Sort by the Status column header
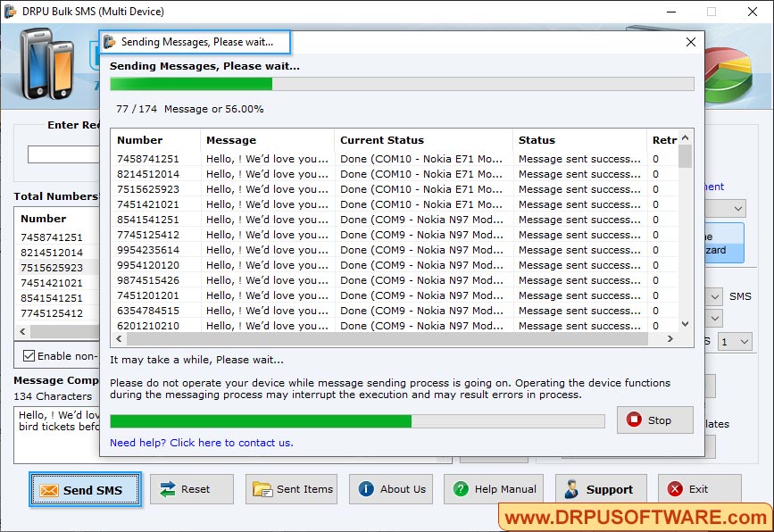Image resolution: width=774 pixels, height=532 pixels. tap(579, 140)
